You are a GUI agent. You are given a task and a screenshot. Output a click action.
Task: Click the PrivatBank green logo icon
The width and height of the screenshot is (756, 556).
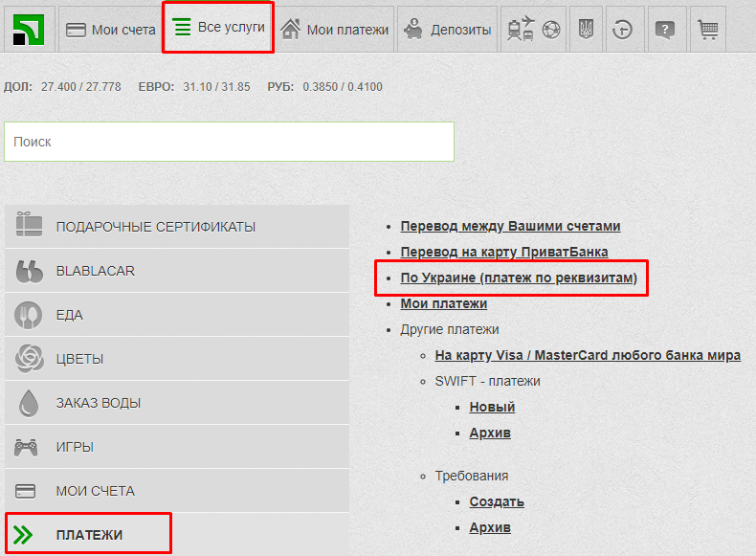coord(28,29)
